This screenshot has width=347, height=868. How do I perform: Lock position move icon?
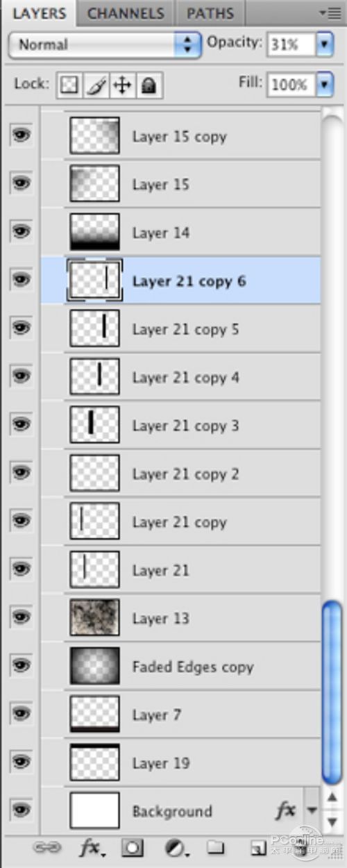tap(121, 85)
